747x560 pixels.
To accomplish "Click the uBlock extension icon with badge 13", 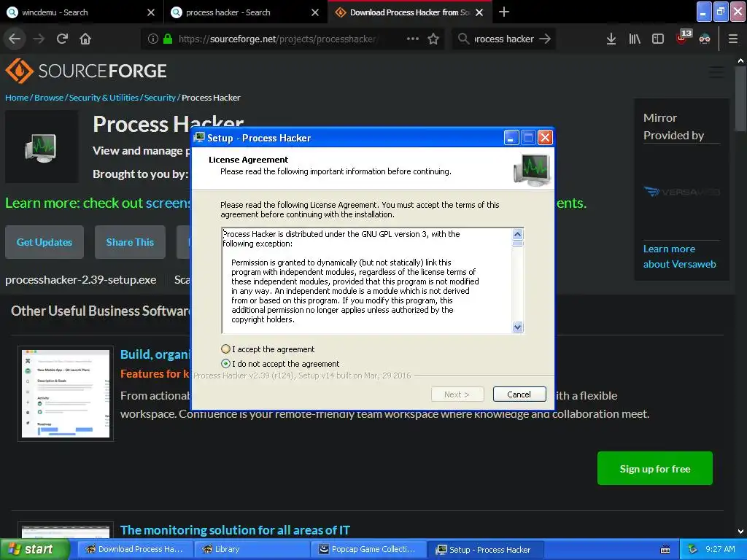I will point(683,37).
